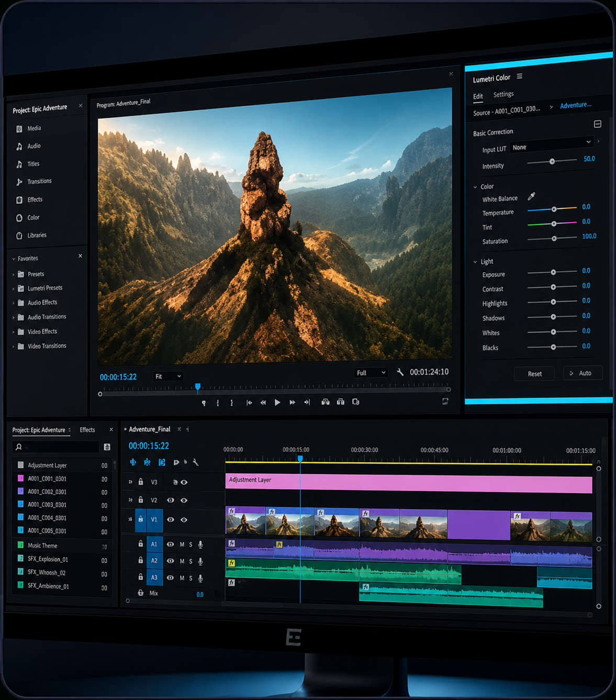
Task: Target audio track A1 header
Action: (x=154, y=545)
